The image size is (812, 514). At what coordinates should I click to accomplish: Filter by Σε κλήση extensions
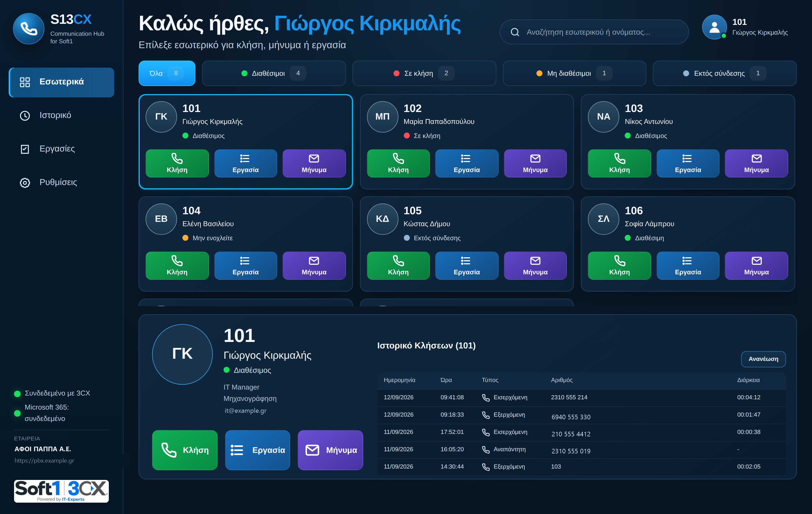point(424,73)
